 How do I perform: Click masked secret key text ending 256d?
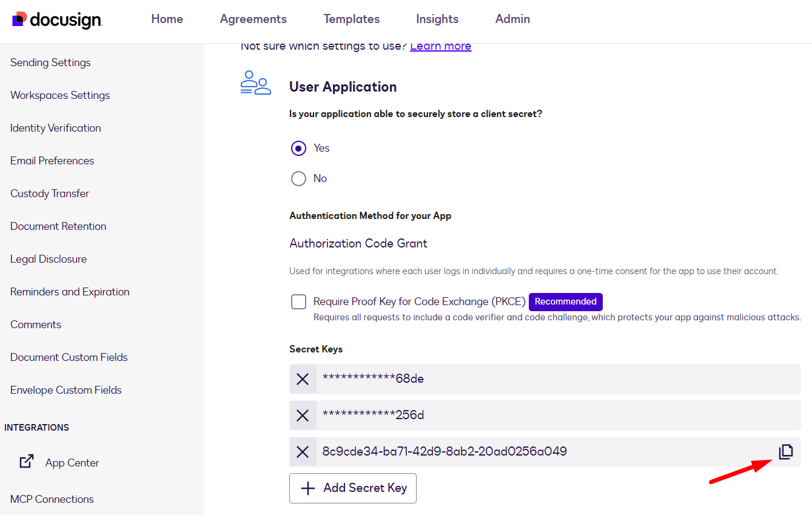[x=373, y=416]
